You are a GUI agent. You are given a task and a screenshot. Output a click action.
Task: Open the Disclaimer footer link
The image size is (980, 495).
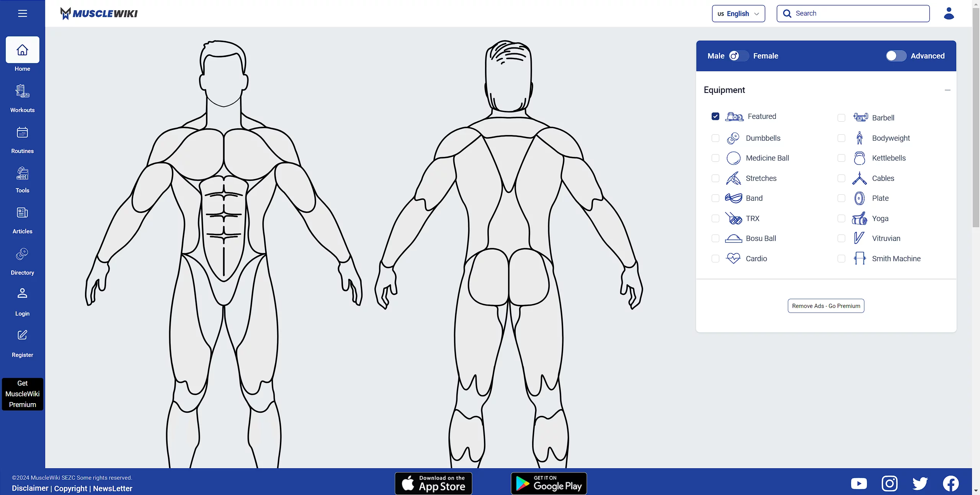30,488
